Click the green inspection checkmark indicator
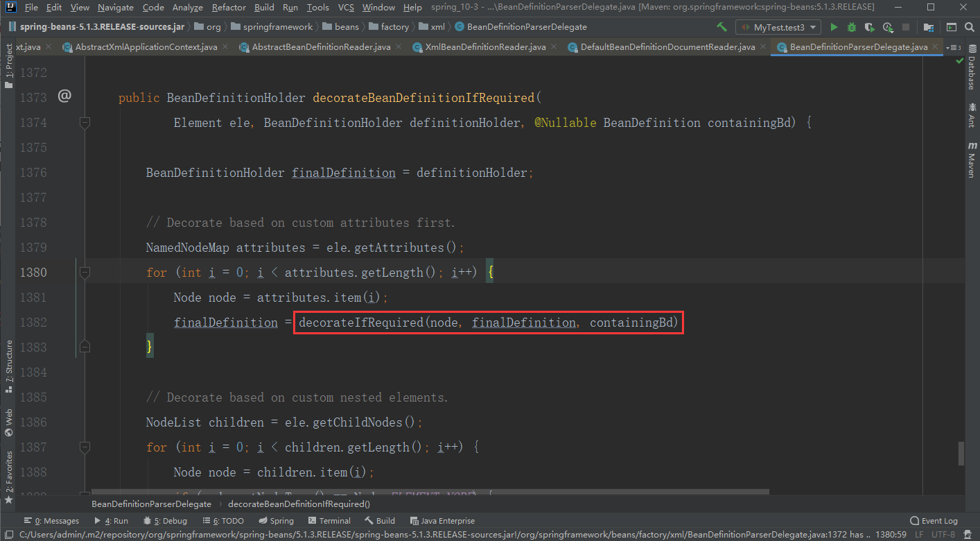This screenshot has width=980, height=541. click(960, 61)
